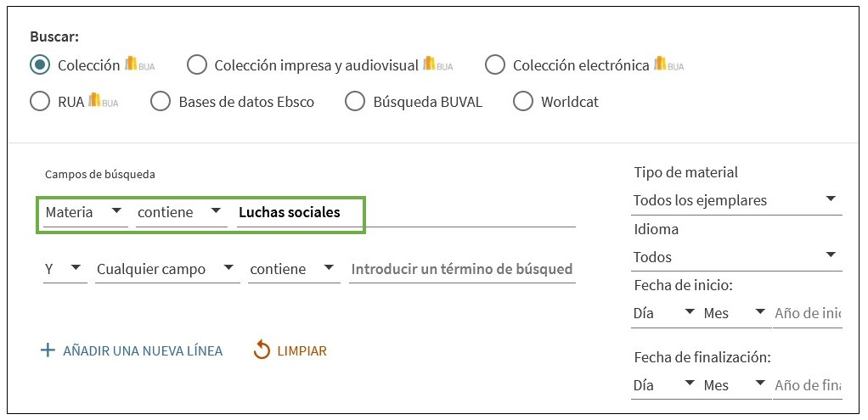Click the empty search term input field

(461, 269)
